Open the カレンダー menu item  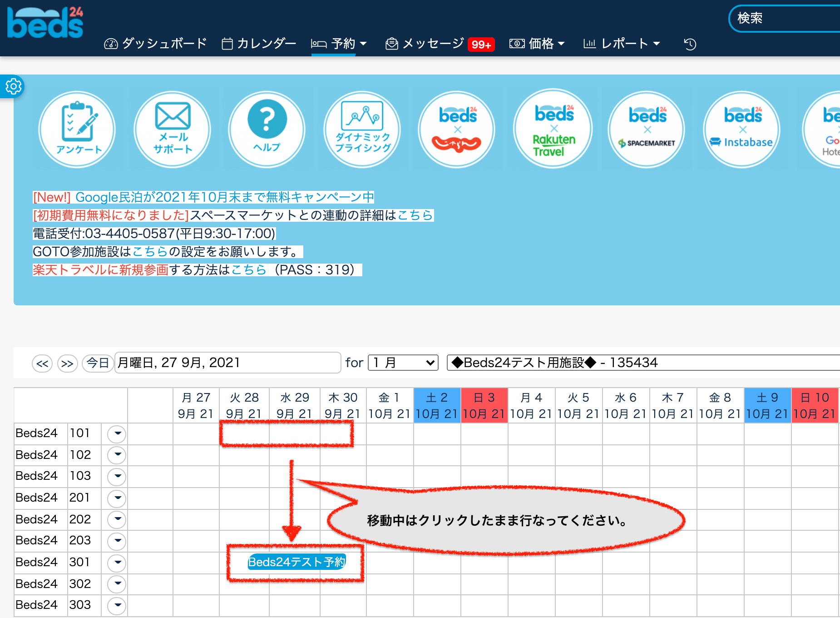coord(259,44)
